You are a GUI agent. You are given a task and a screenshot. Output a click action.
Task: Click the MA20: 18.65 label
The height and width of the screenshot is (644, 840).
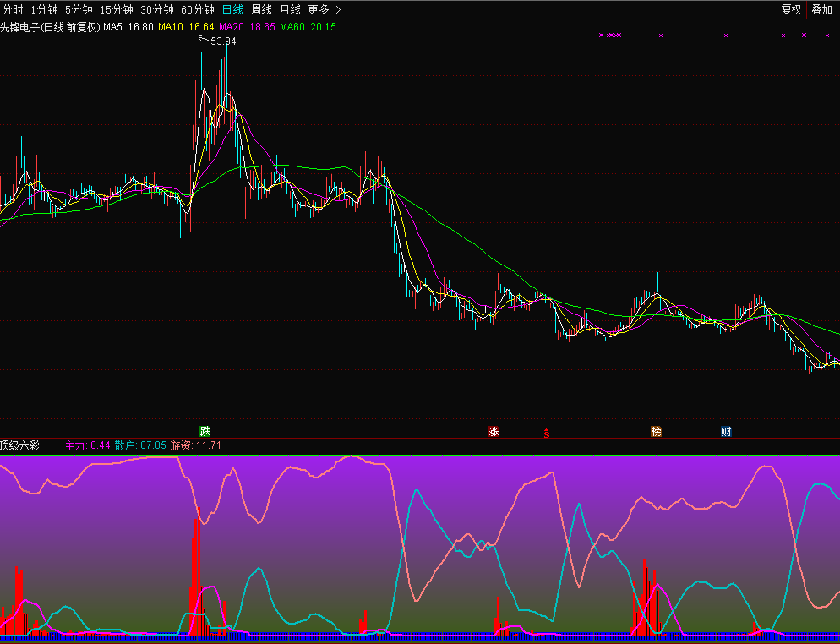(x=247, y=27)
